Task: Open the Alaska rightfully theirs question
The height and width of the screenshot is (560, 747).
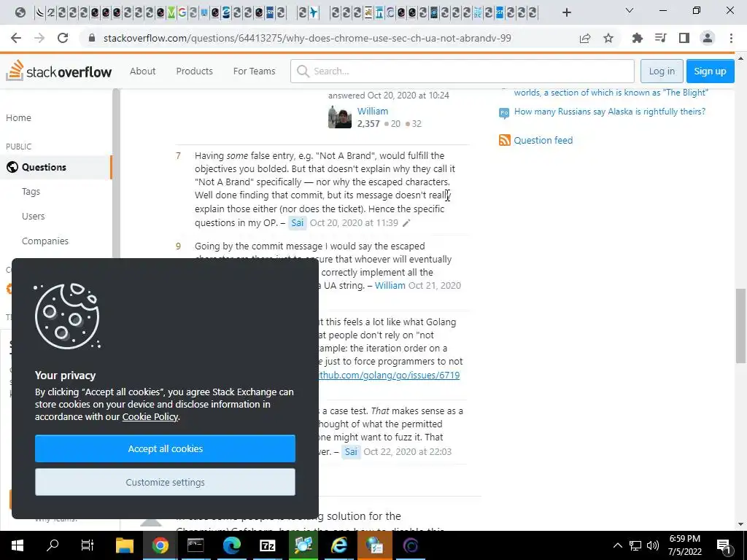Action: (x=610, y=112)
